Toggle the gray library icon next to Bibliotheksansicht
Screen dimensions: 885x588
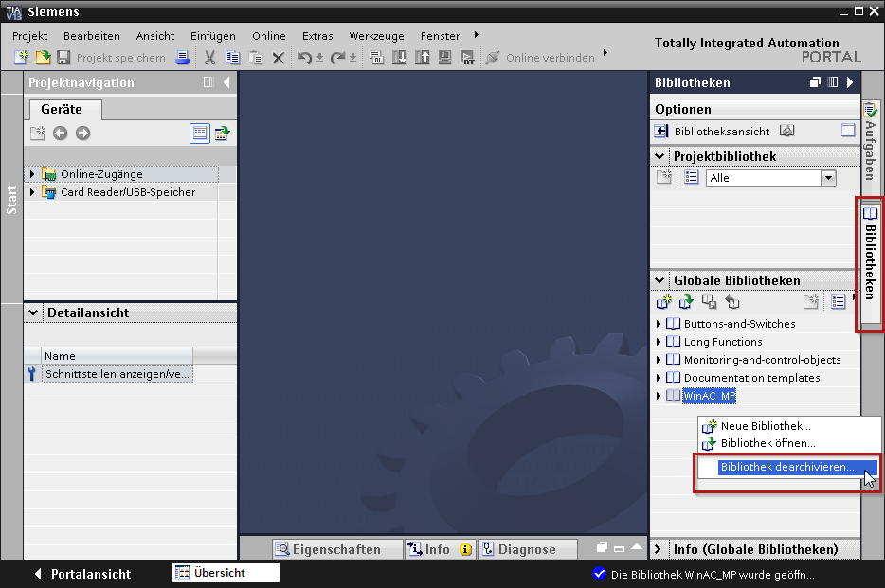point(786,131)
